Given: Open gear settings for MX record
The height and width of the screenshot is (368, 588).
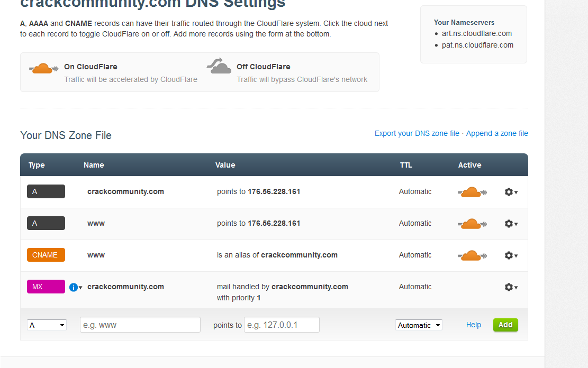Looking at the screenshot, I should point(511,287).
